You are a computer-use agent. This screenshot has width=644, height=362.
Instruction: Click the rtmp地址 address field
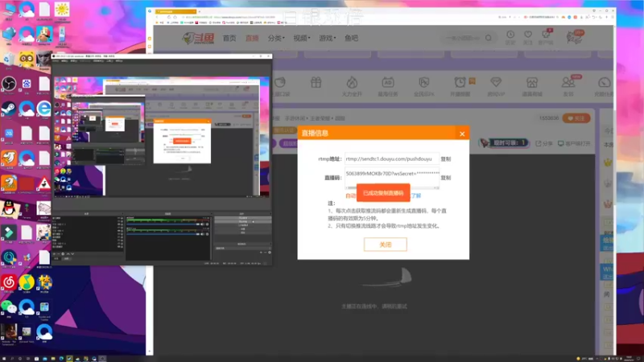(x=391, y=158)
